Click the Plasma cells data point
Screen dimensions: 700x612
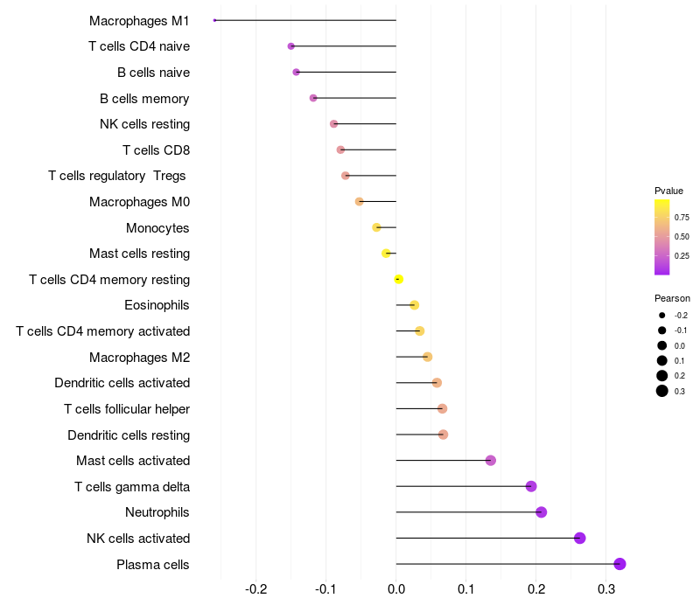click(619, 564)
